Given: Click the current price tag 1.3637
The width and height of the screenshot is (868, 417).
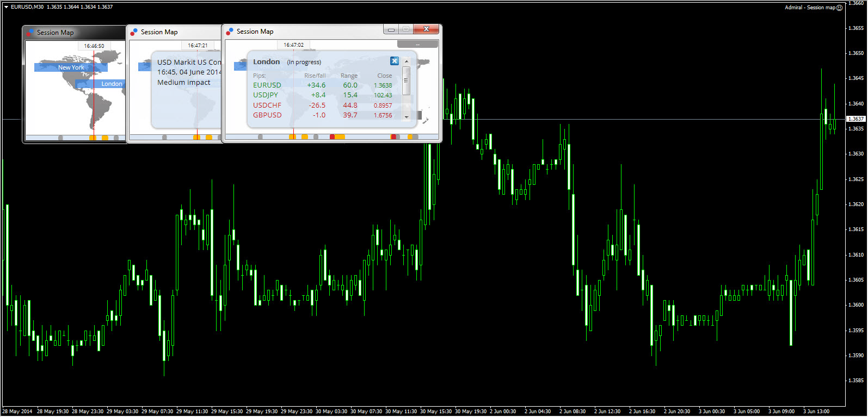Looking at the screenshot, I should (x=856, y=119).
